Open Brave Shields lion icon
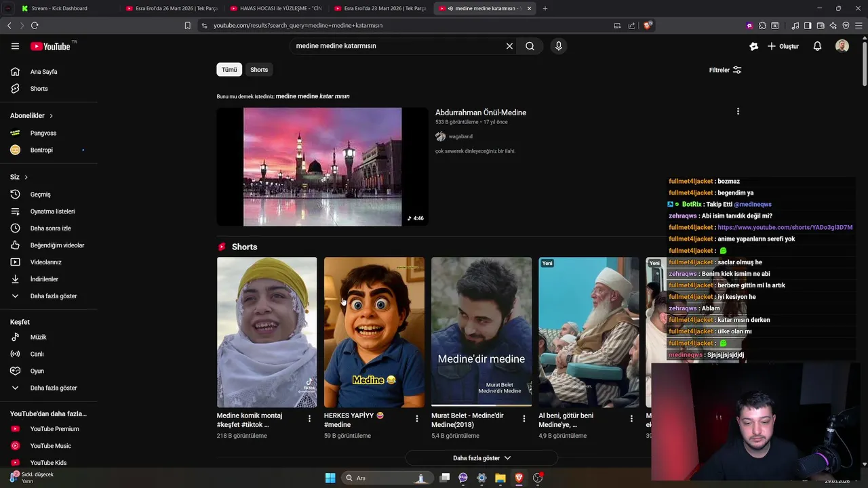Viewport: 868px width, 488px height. [648, 25]
